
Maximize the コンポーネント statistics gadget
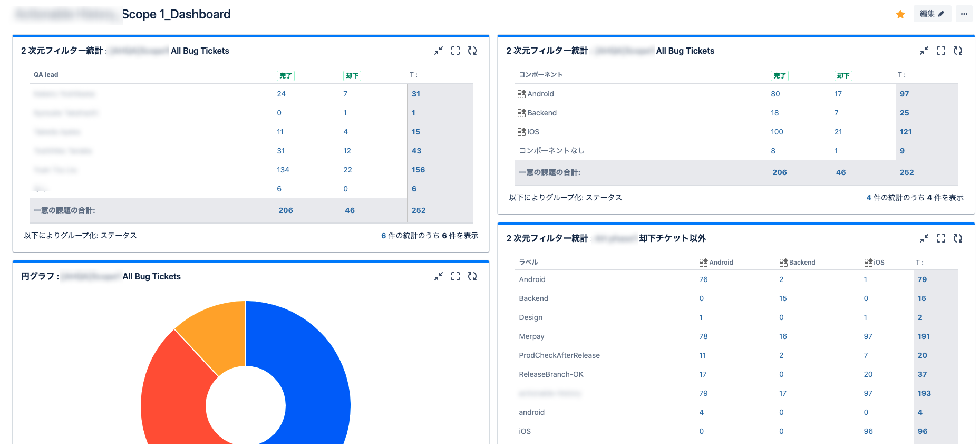coord(941,51)
